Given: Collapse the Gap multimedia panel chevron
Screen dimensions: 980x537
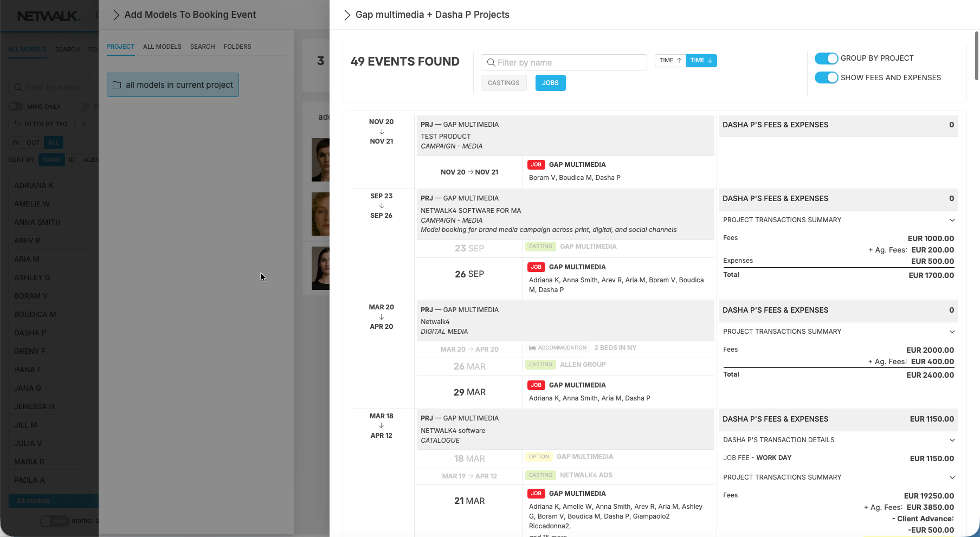Looking at the screenshot, I should pyautogui.click(x=347, y=15).
